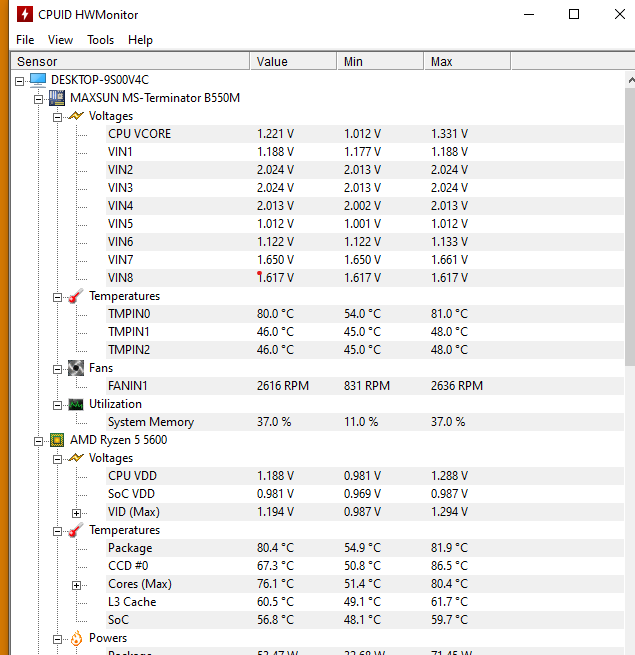The width and height of the screenshot is (635, 655).
Task: Click the Value column header
Action: [293, 61]
